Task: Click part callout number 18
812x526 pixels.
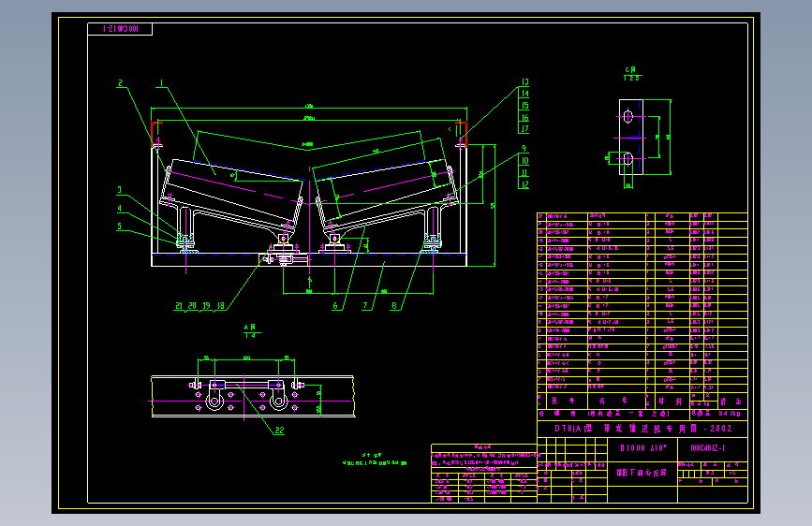Action: click(221, 305)
